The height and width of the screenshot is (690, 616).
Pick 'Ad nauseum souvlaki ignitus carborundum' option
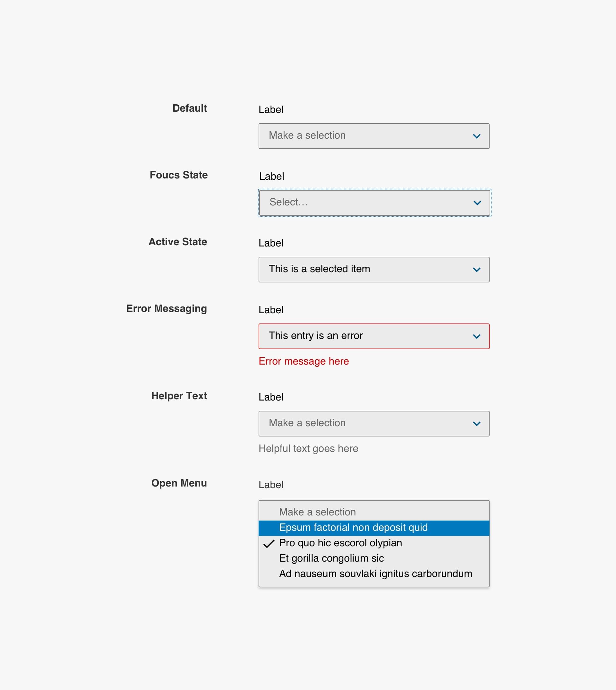tap(375, 574)
